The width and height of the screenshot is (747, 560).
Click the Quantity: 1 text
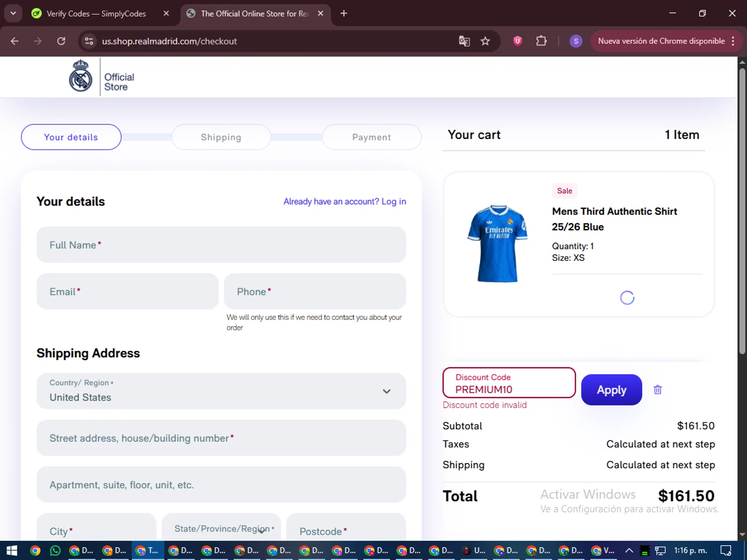tap(573, 246)
